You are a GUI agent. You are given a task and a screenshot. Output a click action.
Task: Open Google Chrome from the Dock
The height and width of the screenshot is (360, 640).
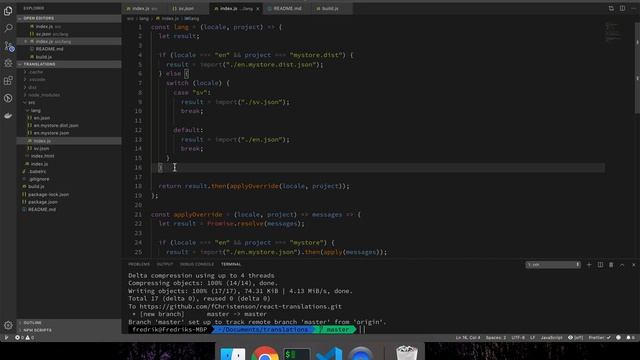tap(264, 353)
